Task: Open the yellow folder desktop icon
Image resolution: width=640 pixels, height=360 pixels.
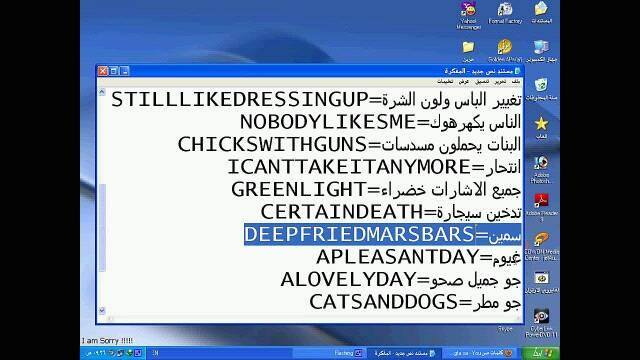Action: (468, 51)
